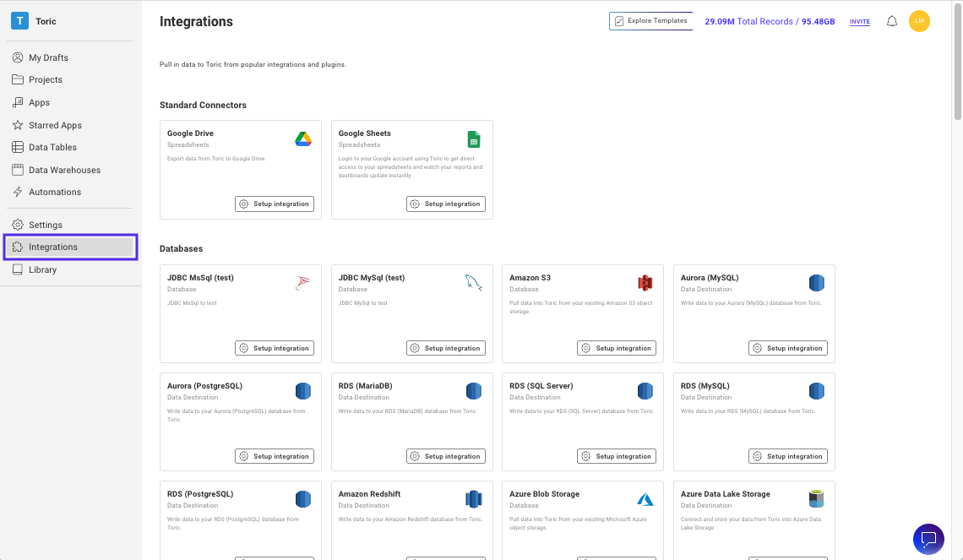Click the Amazon Redshift card title
This screenshot has height=560, width=963.
(x=369, y=494)
